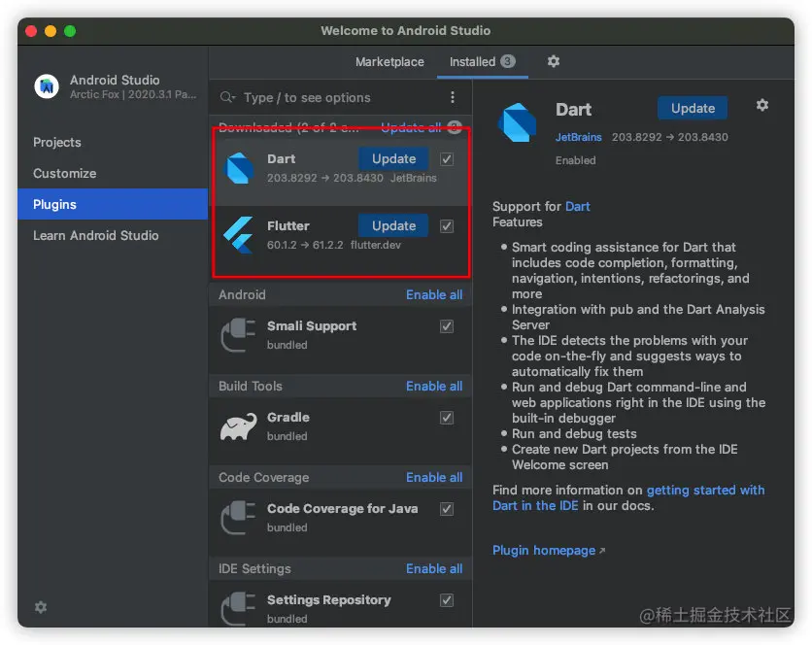Click the Code Coverage for Java icon
The width and height of the screenshot is (812, 645).
tap(239, 518)
